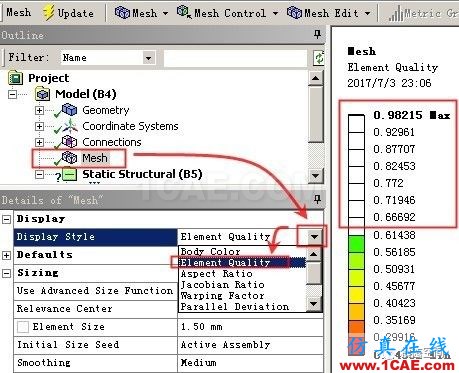Click the Project icon in outline

15,78
